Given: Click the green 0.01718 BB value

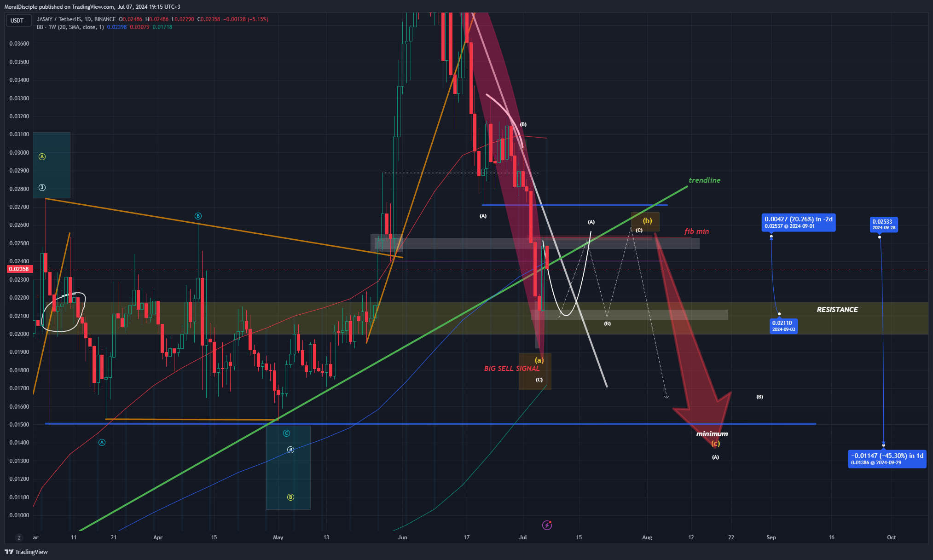Looking at the screenshot, I should coord(162,27).
